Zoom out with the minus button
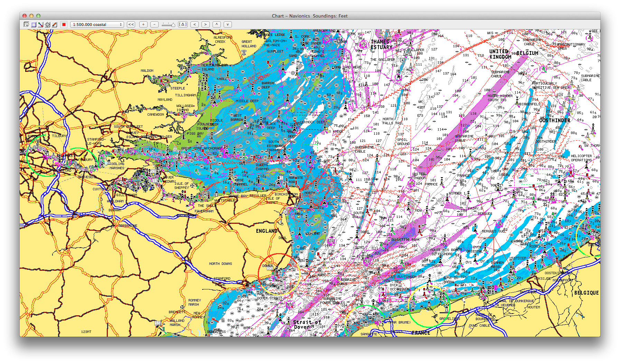 [154, 25]
